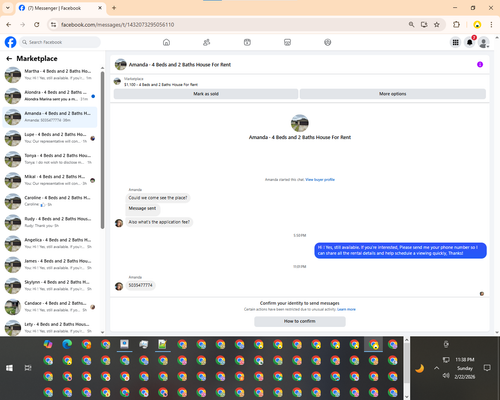Image resolution: width=500 pixels, height=400 pixels.
Task: View site information icon in address bar
Action: pos(53,25)
